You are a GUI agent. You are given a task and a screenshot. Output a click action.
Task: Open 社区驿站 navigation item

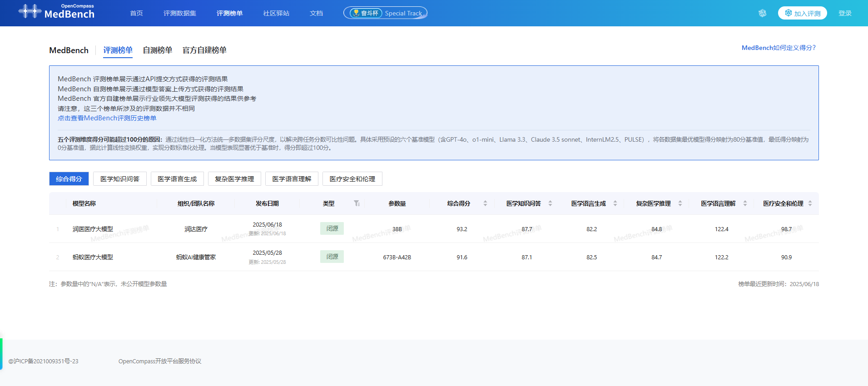pyautogui.click(x=276, y=13)
